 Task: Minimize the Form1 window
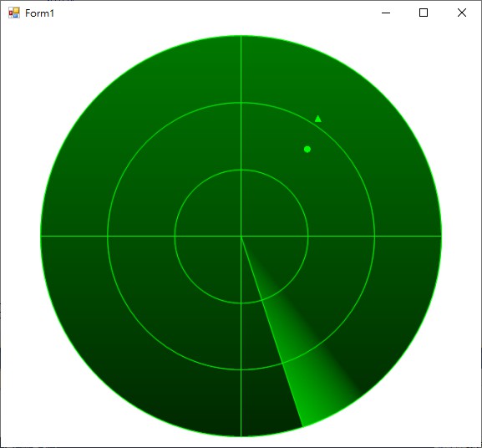(x=386, y=13)
